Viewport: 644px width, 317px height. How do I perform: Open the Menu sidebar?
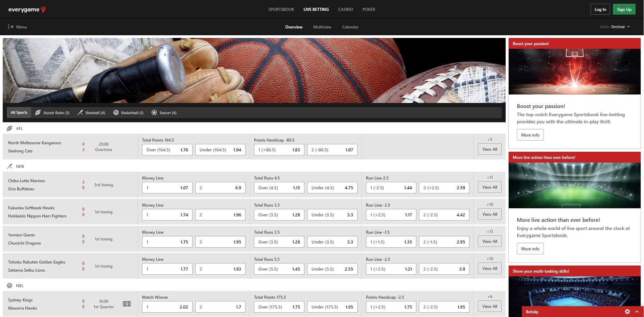tap(18, 27)
